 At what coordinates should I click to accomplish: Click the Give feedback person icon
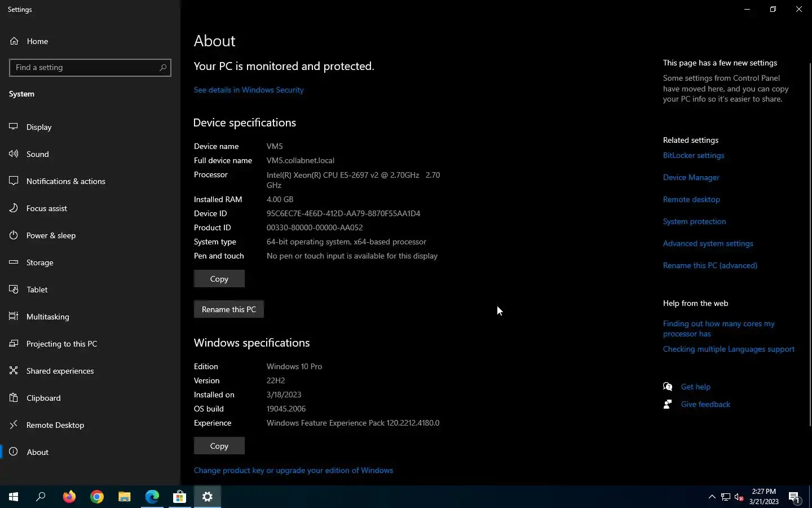point(668,404)
